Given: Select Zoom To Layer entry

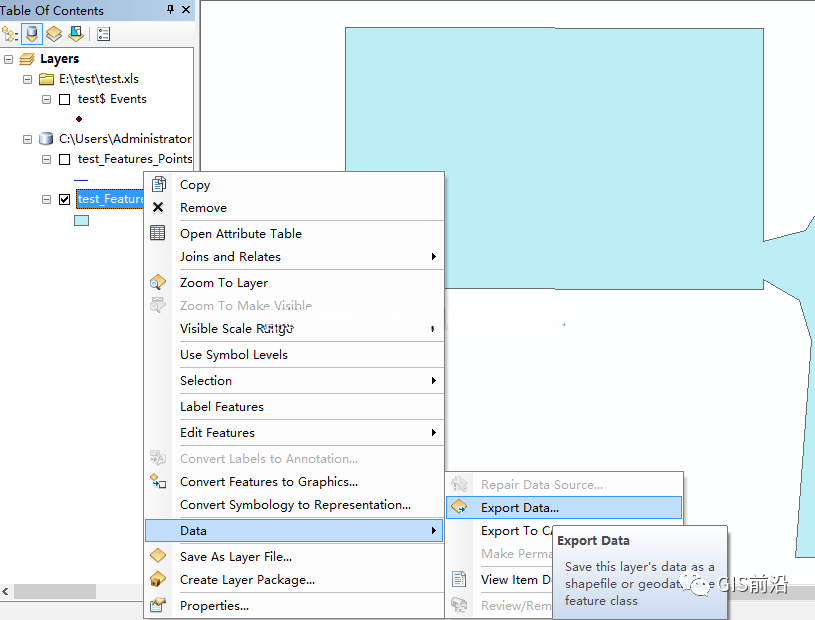Looking at the screenshot, I should point(294,283).
